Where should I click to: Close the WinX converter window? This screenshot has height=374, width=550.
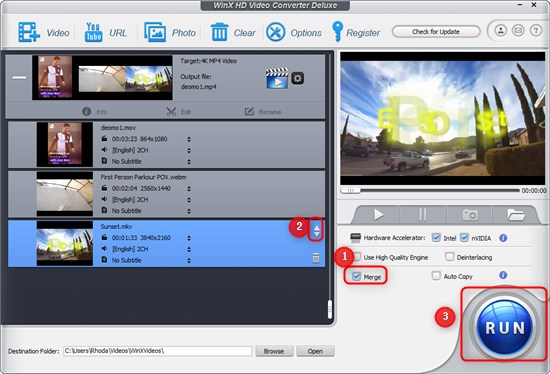(534, 5)
